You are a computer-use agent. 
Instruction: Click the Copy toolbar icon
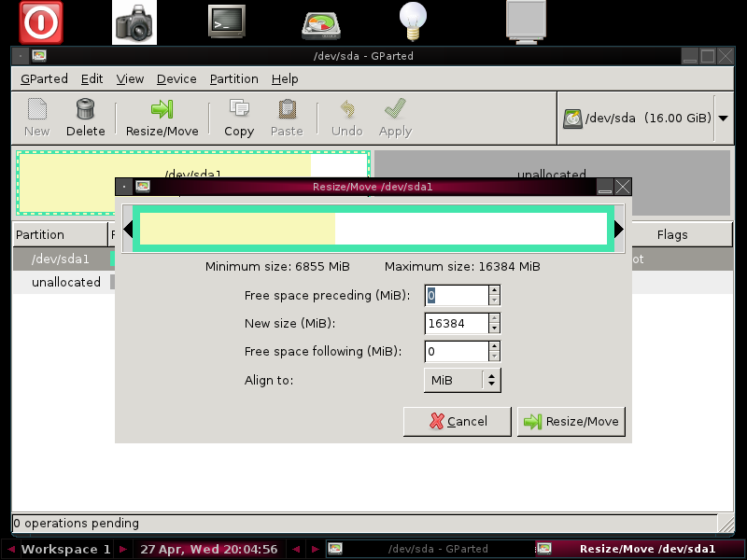tap(239, 118)
